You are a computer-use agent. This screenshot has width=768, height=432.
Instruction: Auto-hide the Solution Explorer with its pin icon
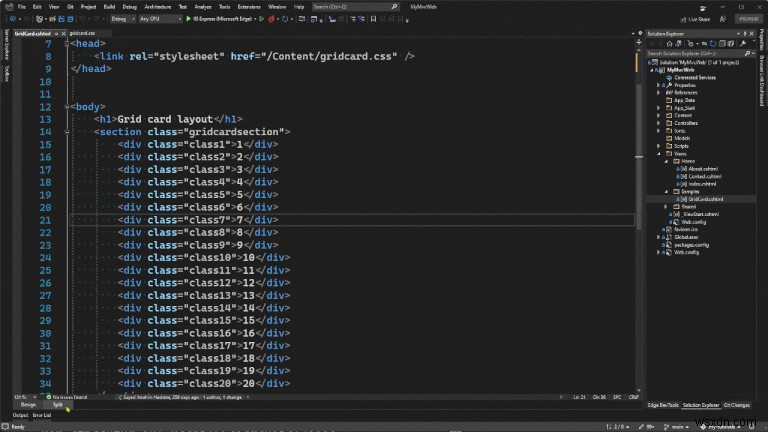[745, 34]
